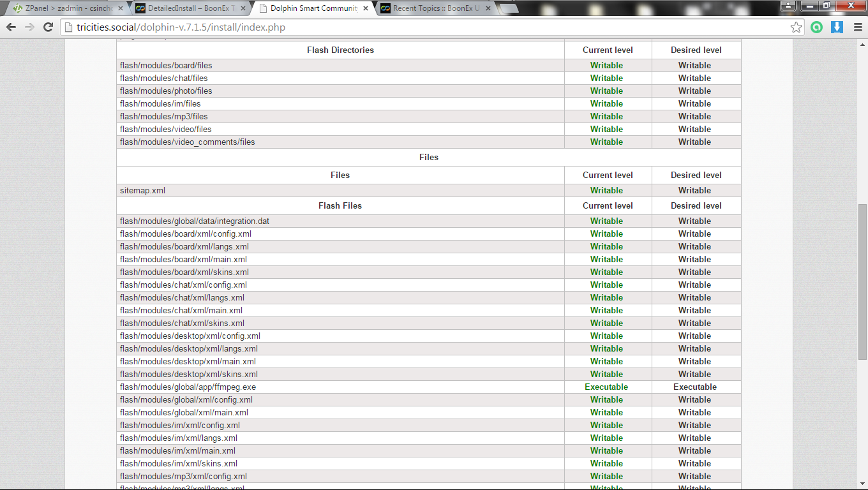The height and width of the screenshot is (490, 868).
Task: Select flash/modules/global/xml/main.xml path
Action: [184, 412]
